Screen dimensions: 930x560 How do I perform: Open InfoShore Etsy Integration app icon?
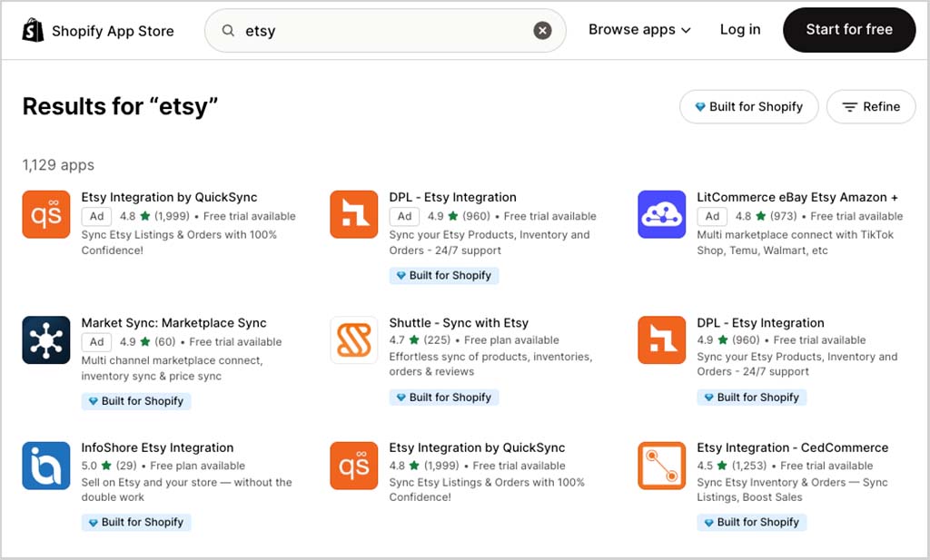coord(46,466)
